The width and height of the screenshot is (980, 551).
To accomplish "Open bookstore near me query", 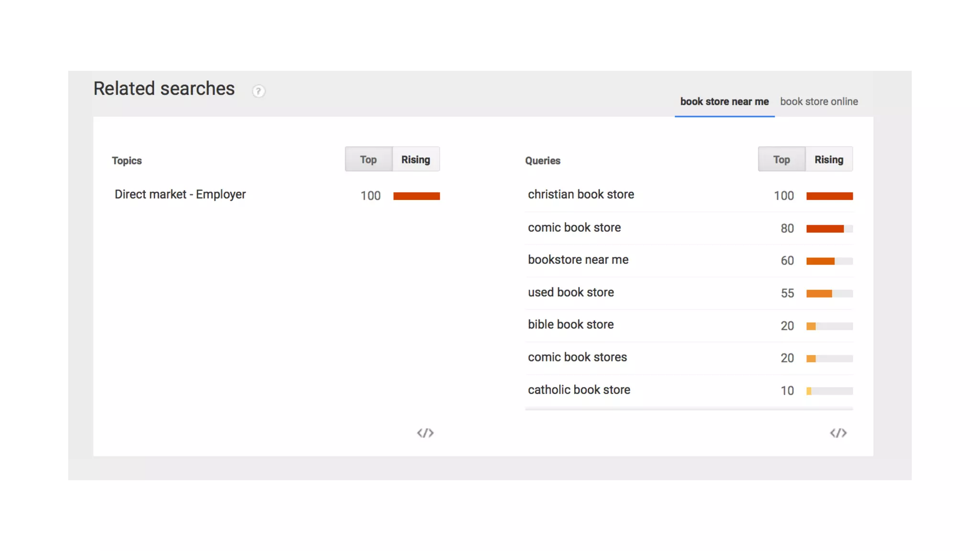I will point(578,260).
